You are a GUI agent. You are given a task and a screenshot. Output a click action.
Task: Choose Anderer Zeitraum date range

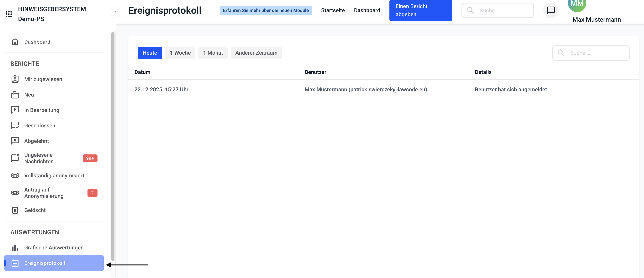point(256,53)
